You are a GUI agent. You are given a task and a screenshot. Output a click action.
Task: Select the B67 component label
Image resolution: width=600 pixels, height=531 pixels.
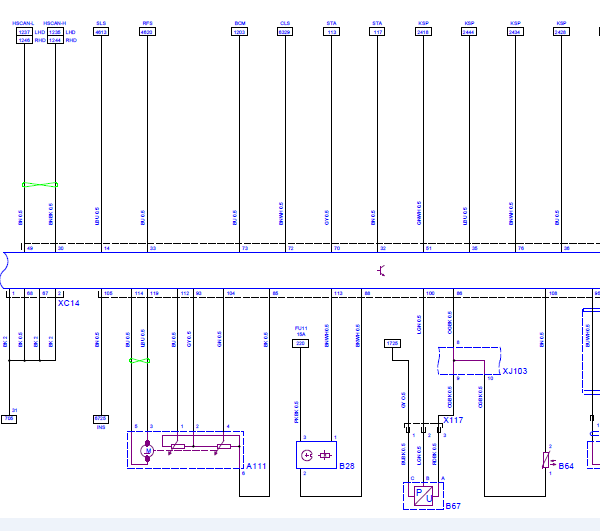coord(453,506)
